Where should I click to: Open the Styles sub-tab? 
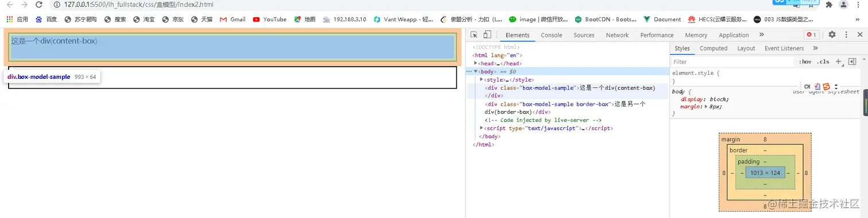point(682,48)
